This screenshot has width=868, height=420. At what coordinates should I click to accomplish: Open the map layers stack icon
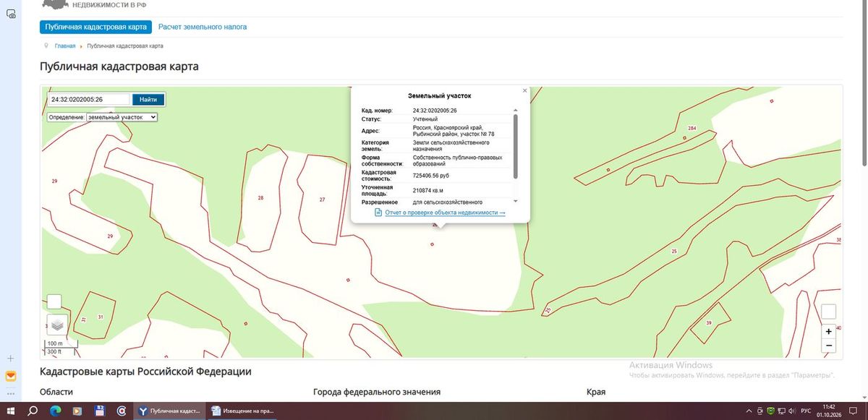(58, 325)
